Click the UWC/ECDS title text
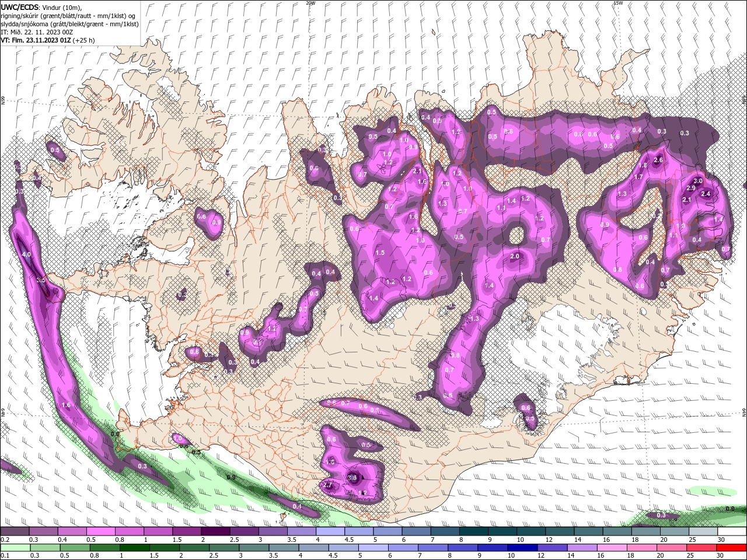This screenshot has width=747, height=560. [x=20, y=7]
